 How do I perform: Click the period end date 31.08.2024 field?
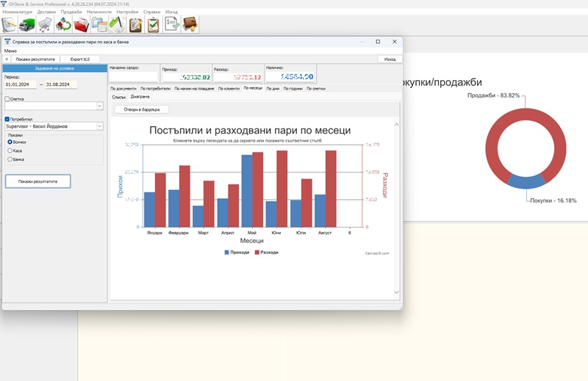[61, 84]
